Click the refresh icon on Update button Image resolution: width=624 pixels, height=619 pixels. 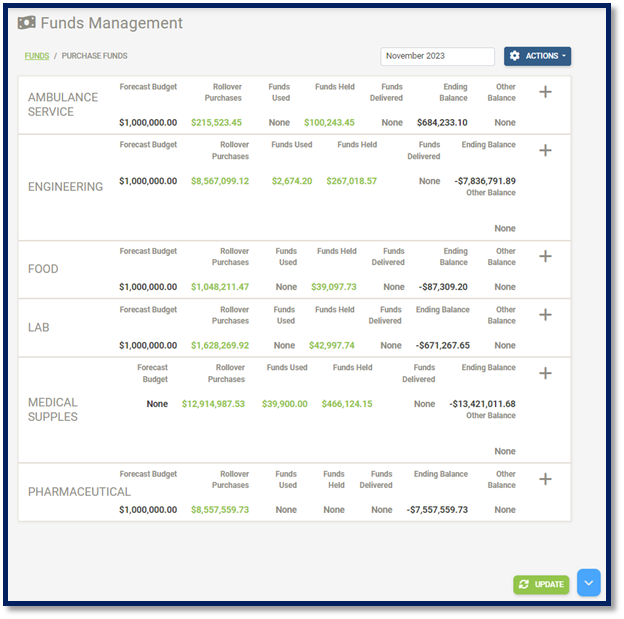point(524,584)
